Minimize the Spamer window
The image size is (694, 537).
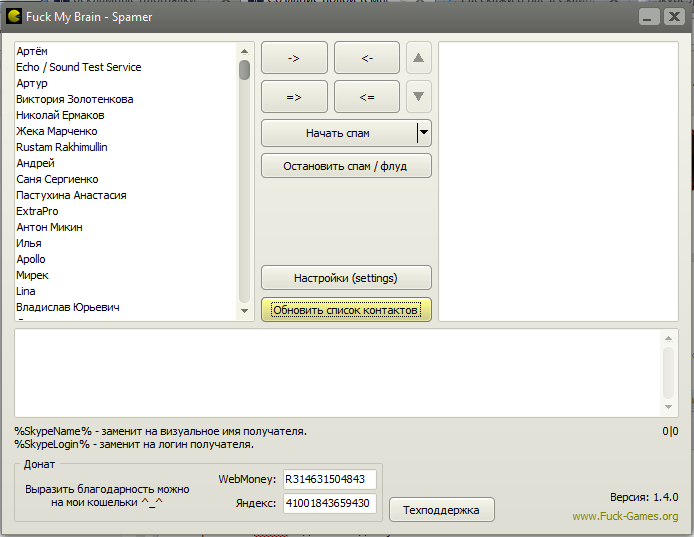coord(649,17)
